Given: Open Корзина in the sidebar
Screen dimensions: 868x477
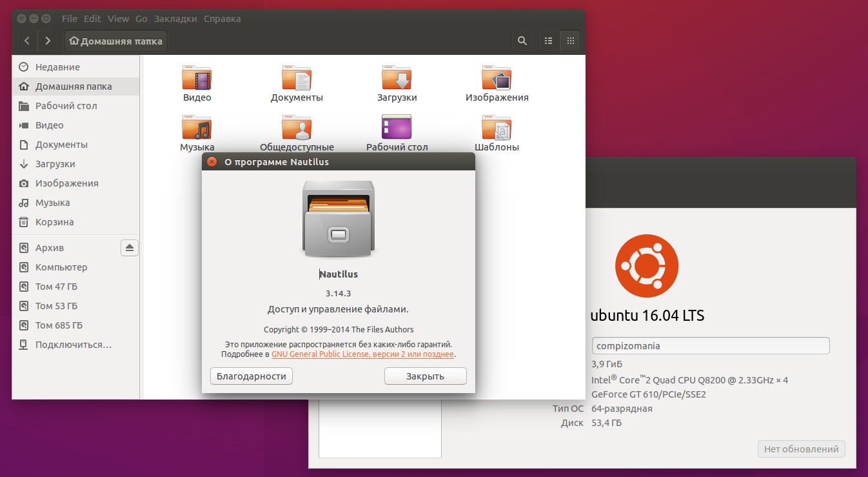Looking at the screenshot, I should click(x=75, y=222).
